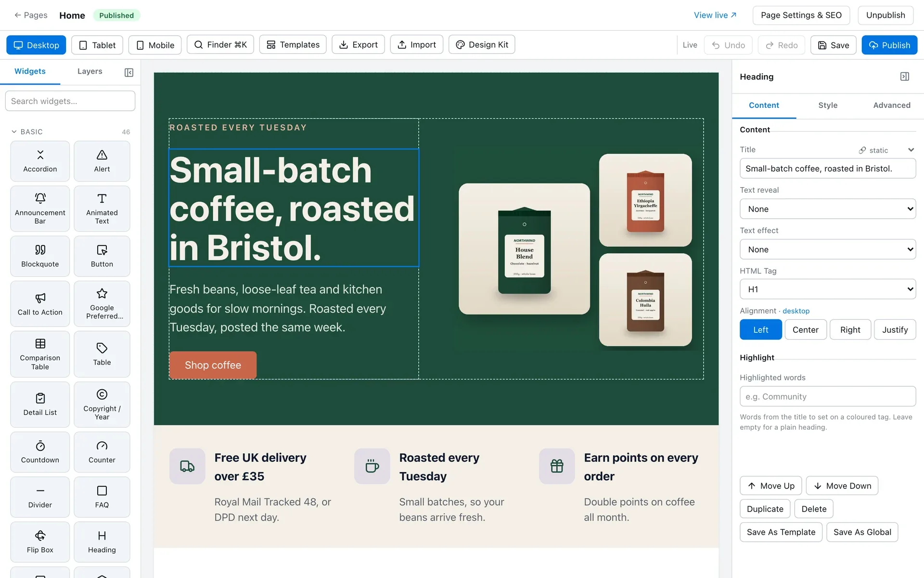Switch preview to Tablet view

[x=97, y=45]
